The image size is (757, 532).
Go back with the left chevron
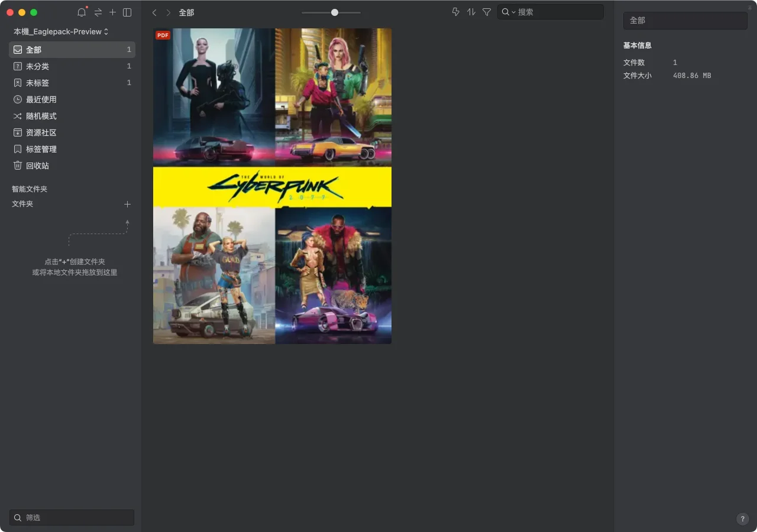click(154, 12)
